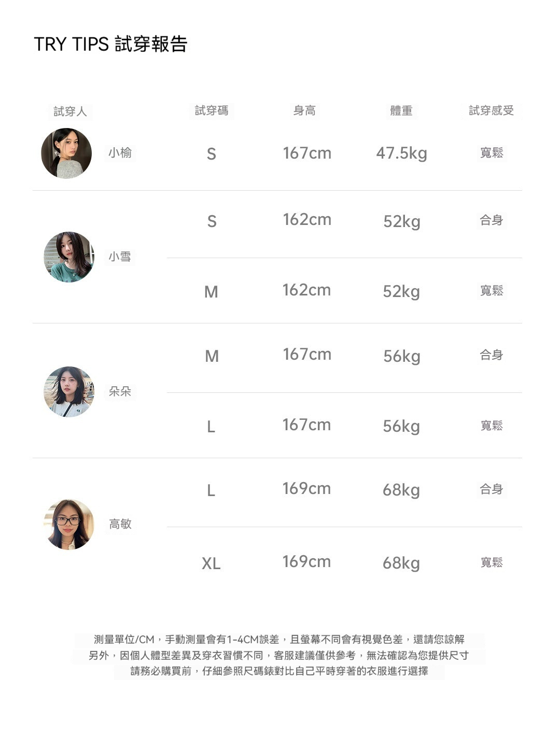Select the name label 朵朵
Image resolution: width=560 pixels, height=735 pixels.
coord(120,391)
